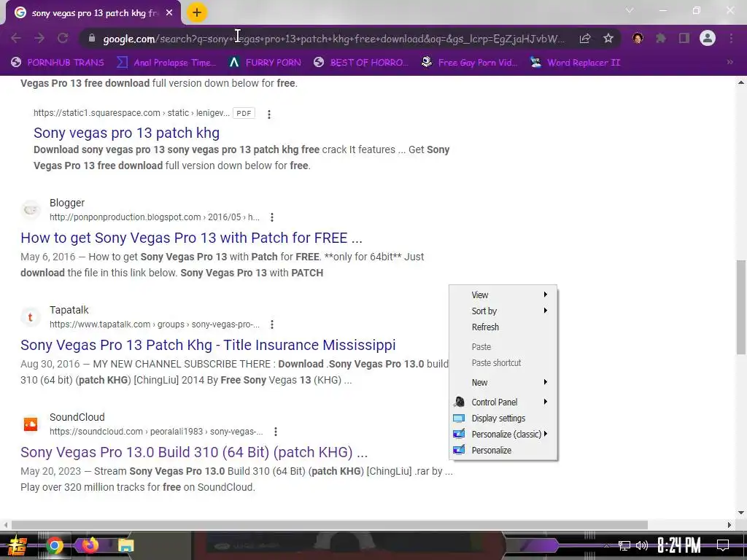Open the network tray icon

pyautogui.click(x=624, y=545)
